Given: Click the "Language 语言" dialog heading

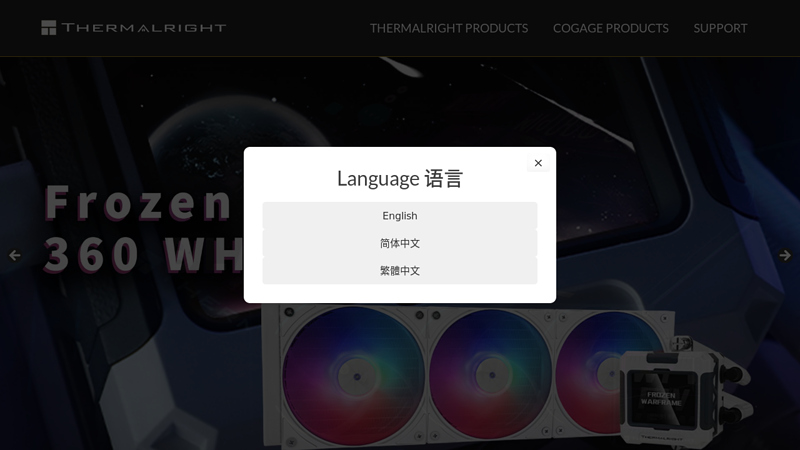Looking at the screenshot, I should click(x=400, y=179).
